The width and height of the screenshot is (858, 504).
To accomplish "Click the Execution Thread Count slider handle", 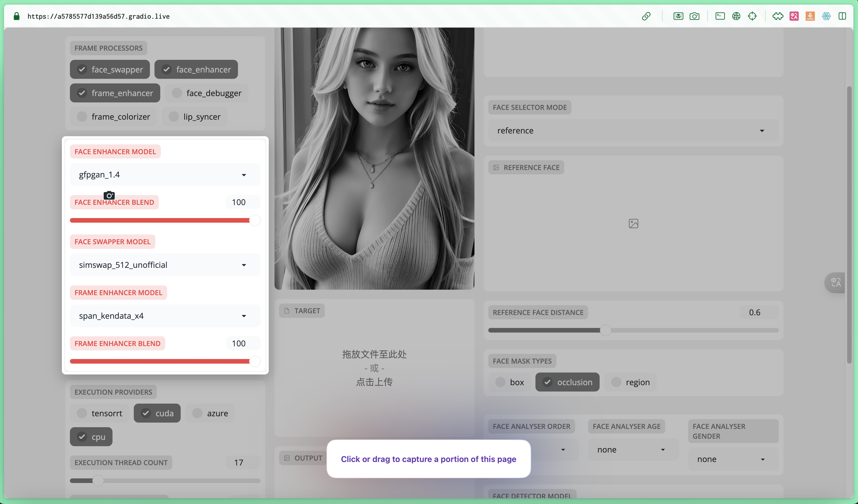I will pyautogui.click(x=98, y=480).
